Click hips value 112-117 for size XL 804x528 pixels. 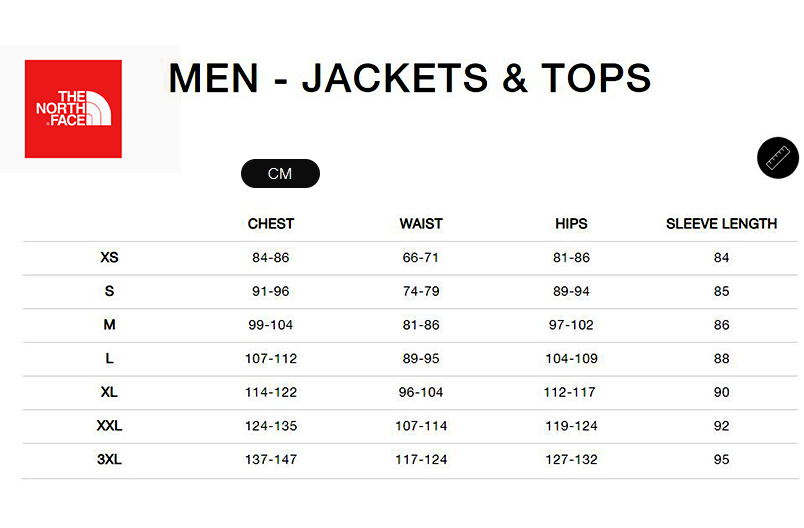pyautogui.click(x=570, y=392)
